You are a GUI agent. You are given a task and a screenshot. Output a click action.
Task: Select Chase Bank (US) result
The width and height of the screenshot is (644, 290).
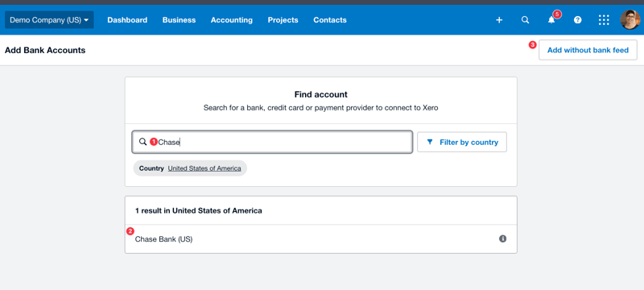(320, 239)
